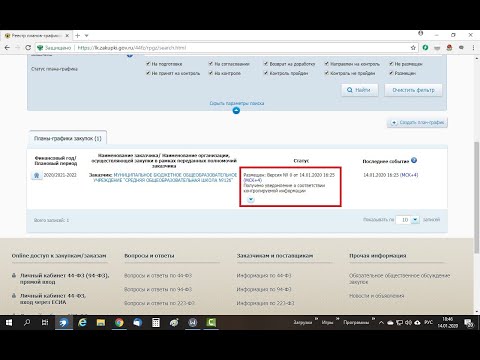Toggle the На подготовке checkbox
Screen dimensions: 480x360
[x=148, y=63]
